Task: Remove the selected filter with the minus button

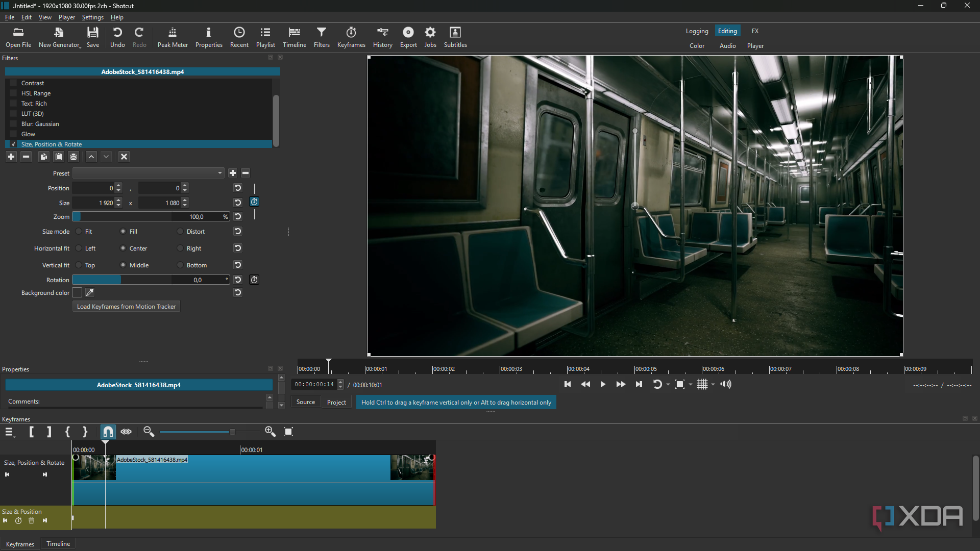Action: point(26,157)
